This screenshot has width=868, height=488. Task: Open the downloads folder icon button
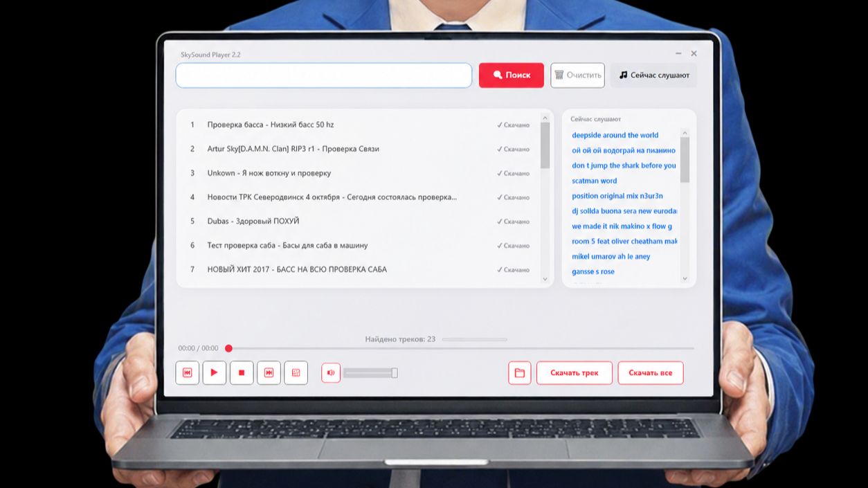coord(519,372)
